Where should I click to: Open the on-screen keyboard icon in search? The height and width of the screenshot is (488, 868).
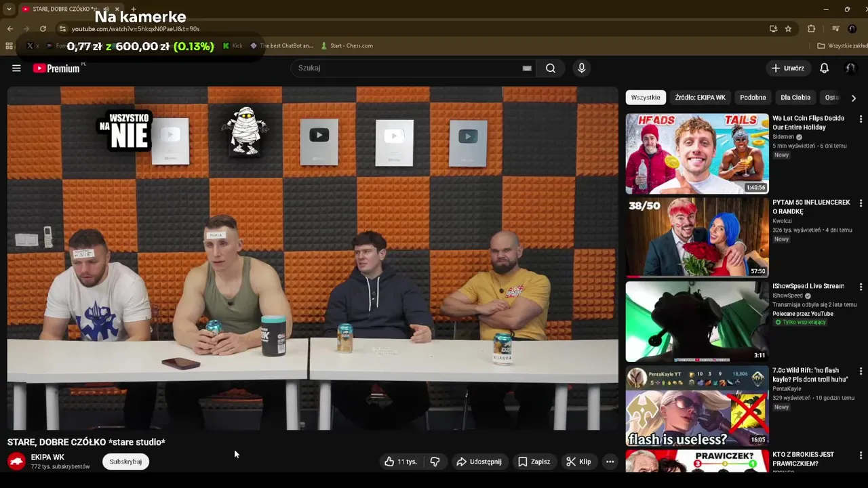tap(527, 68)
